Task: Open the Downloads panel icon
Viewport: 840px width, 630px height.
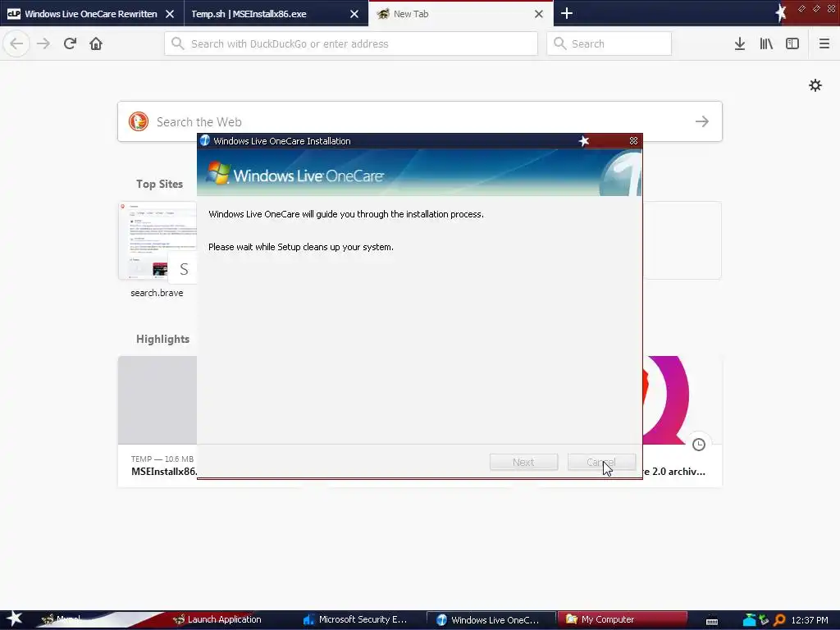Action: [740, 43]
